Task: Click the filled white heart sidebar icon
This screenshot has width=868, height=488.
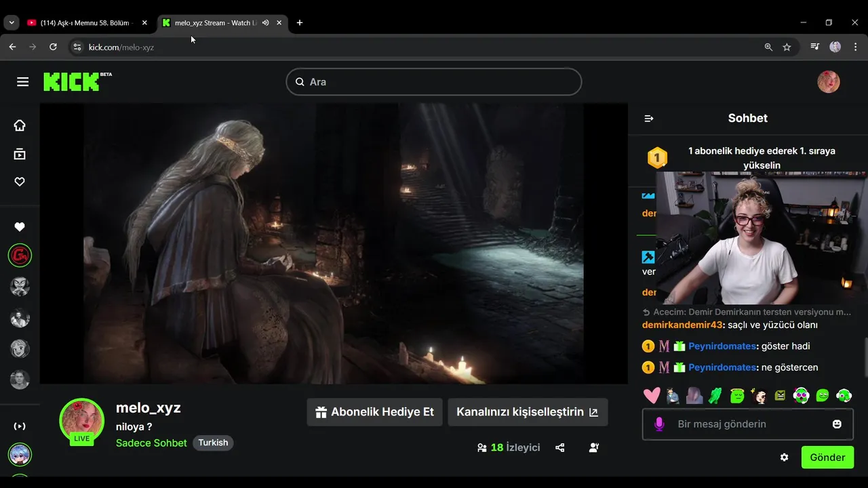Action: coord(20,227)
